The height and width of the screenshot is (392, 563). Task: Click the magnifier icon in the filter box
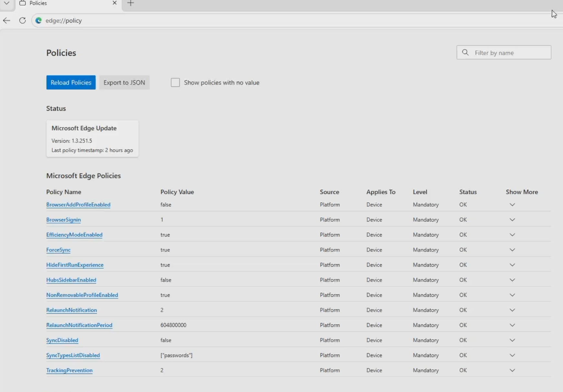[465, 52]
